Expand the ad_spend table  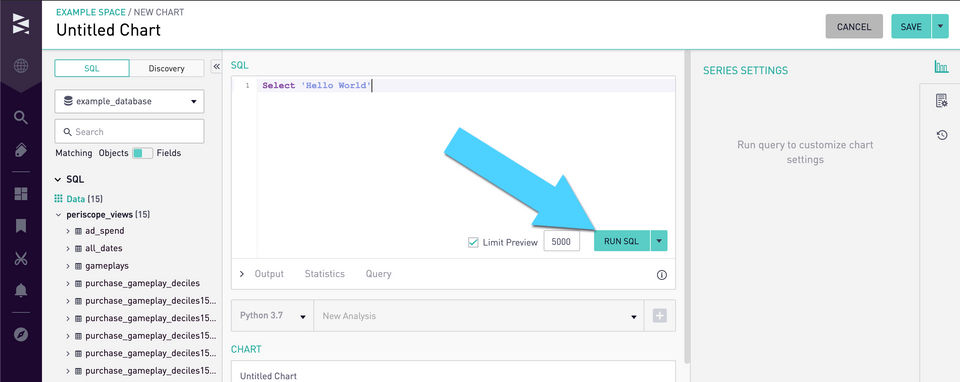pyautogui.click(x=68, y=231)
